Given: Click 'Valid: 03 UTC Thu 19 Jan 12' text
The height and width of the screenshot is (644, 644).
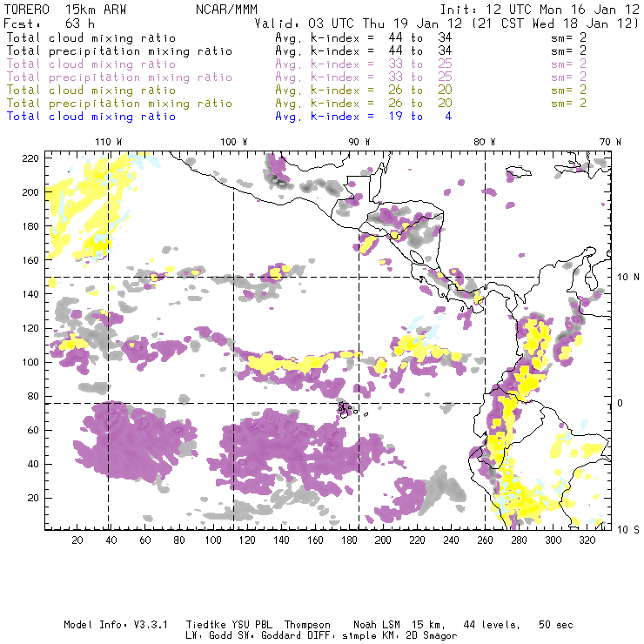Looking at the screenshot, I should click(359, 23).
